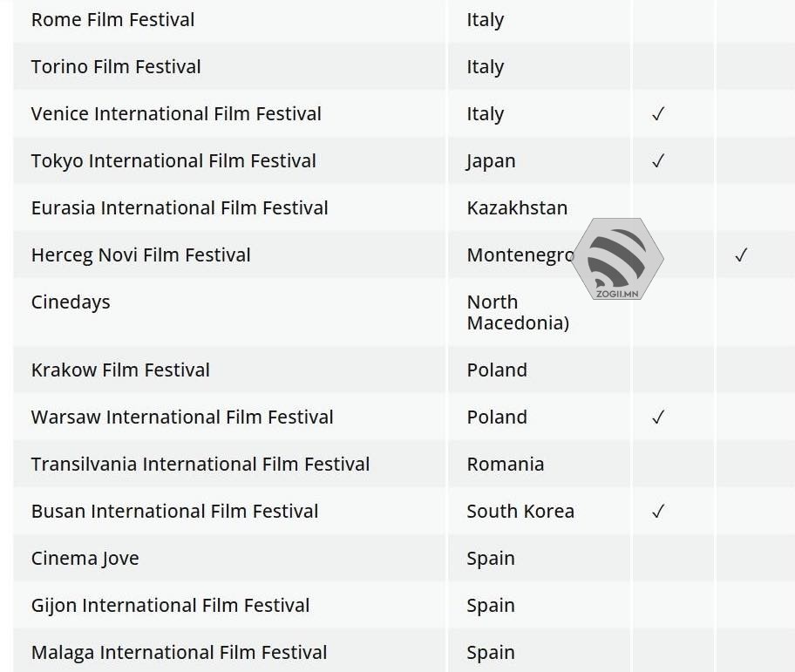Click the checkmark in the Tokyo row
The width and height of the screenshot is (795, 672).
[658, 161]
